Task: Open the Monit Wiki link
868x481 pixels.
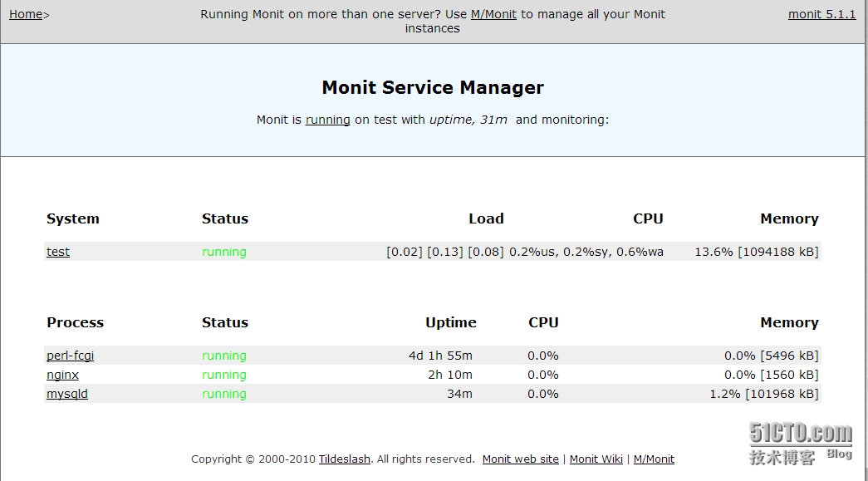Action: click(x=596, y=459)
